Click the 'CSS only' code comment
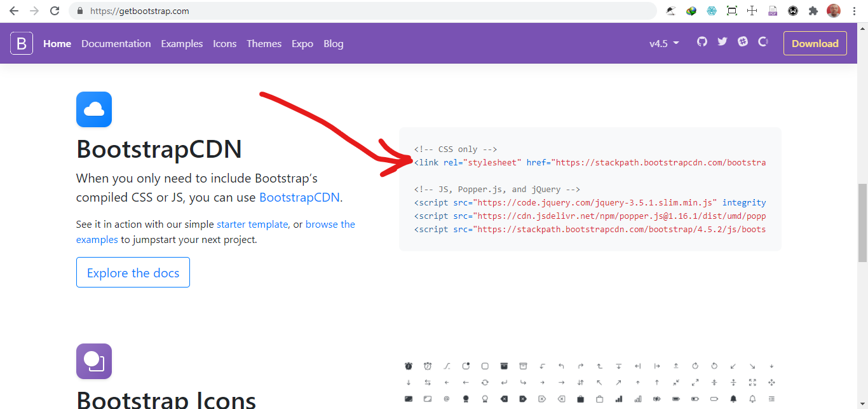 456,149
